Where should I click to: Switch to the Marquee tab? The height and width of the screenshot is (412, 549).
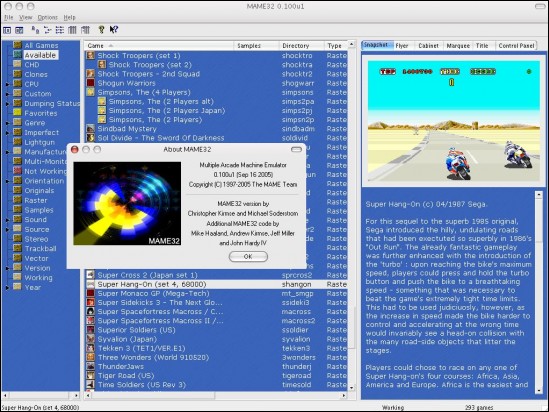[x=458, y=46]
